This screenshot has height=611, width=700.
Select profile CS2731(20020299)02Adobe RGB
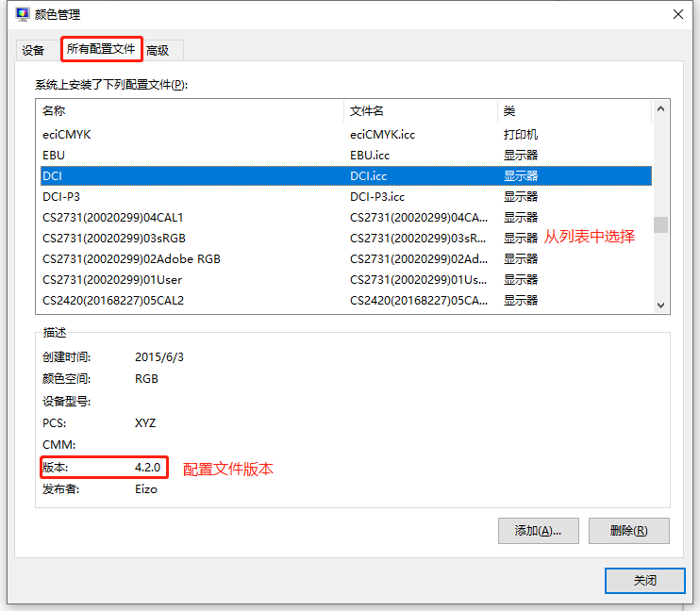(346, 259)
